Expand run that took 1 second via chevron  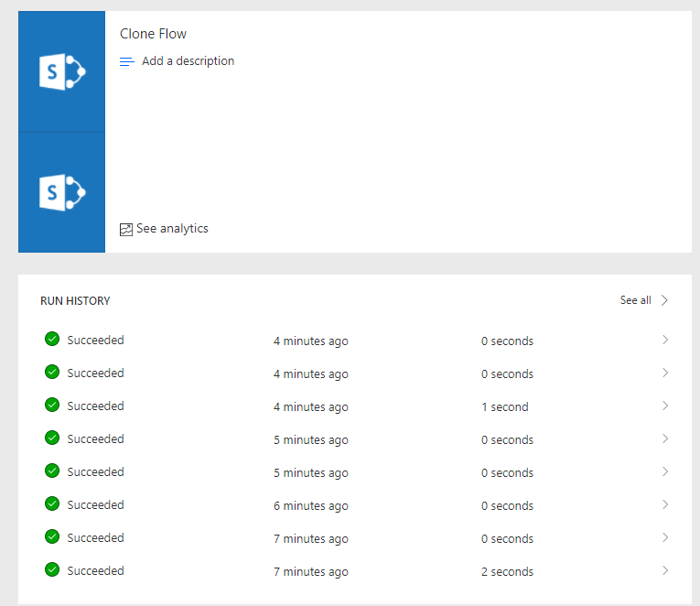point(665,406)
